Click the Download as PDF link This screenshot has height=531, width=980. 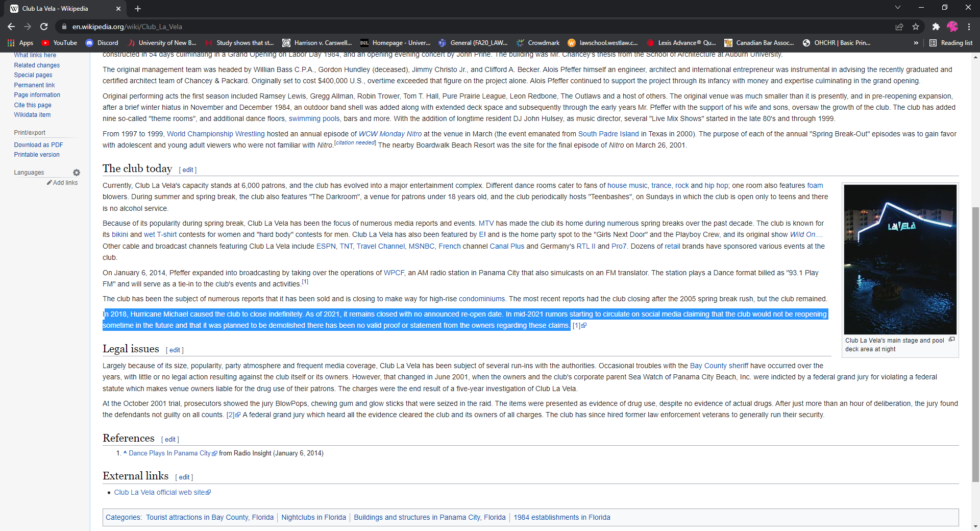point(38,145)
